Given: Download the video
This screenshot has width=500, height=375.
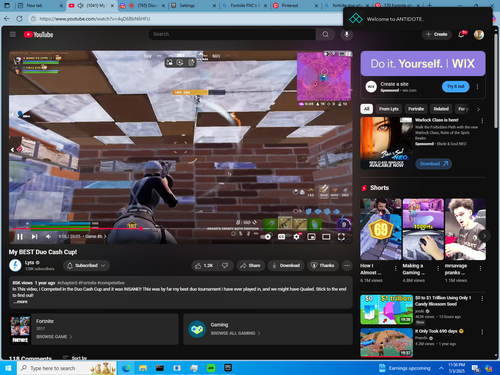Looking at the screenshot, I should coord(286,266).
